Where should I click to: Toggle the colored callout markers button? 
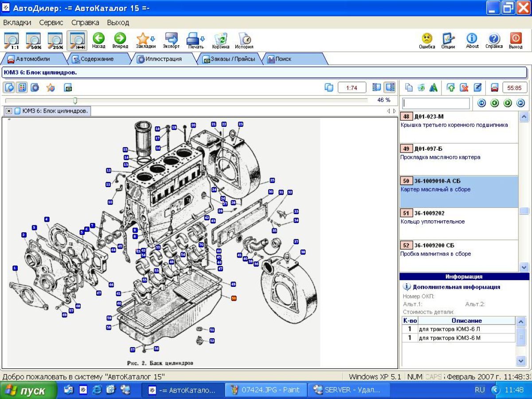click(22, 88)
